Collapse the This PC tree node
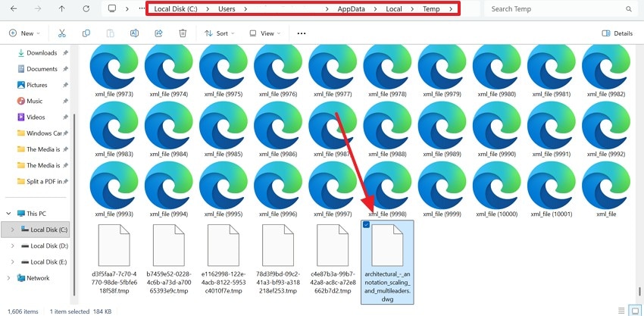This screenshot has width=644, height=316. click(x=8, y=214)
